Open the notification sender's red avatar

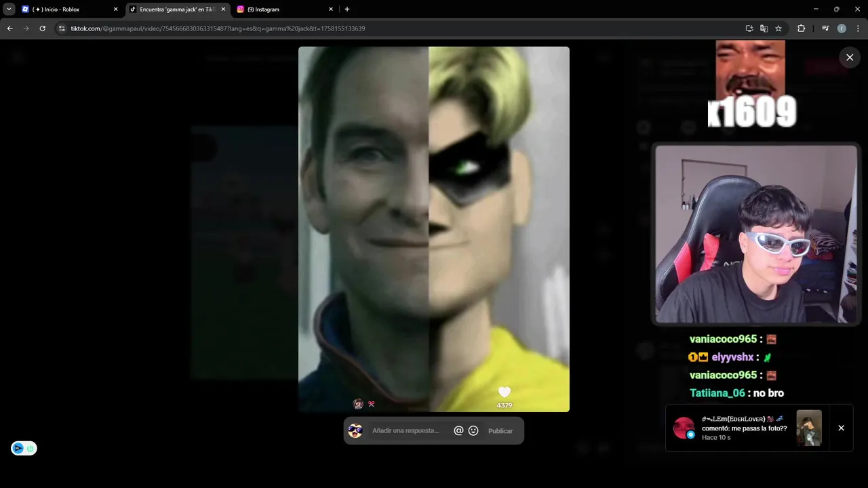click(684, 428)
